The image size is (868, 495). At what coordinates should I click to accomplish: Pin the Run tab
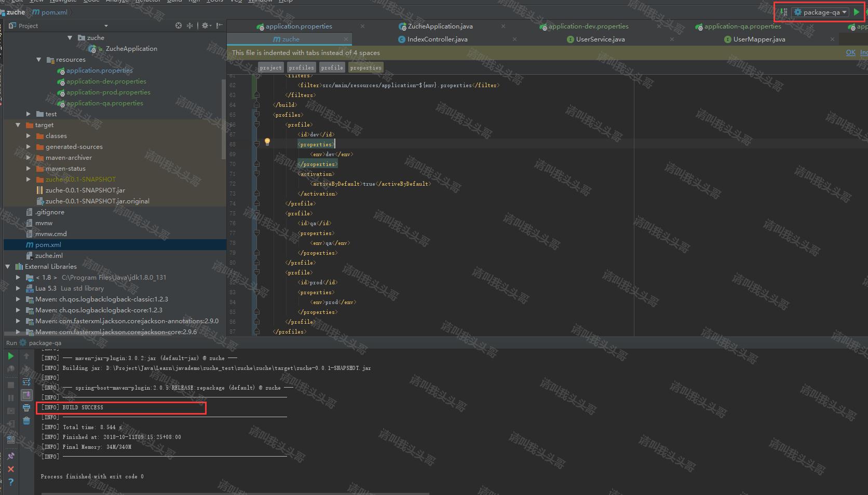[x=10, y=456]
